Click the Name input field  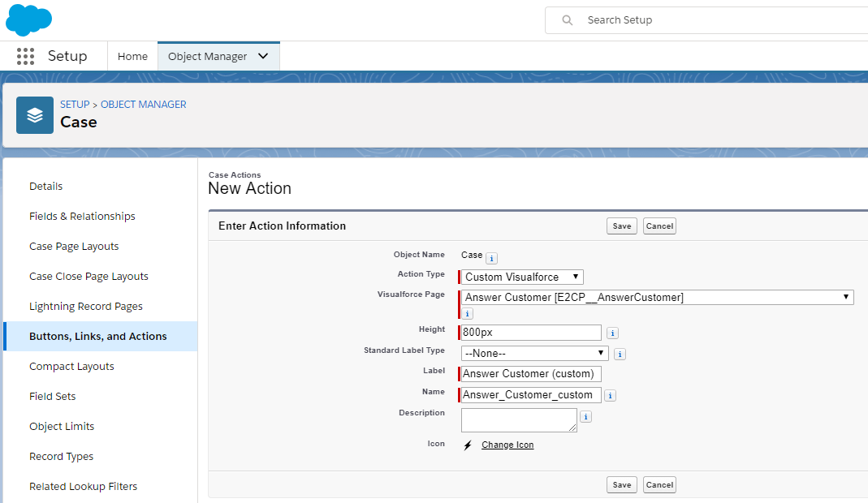tap(531, 395)
